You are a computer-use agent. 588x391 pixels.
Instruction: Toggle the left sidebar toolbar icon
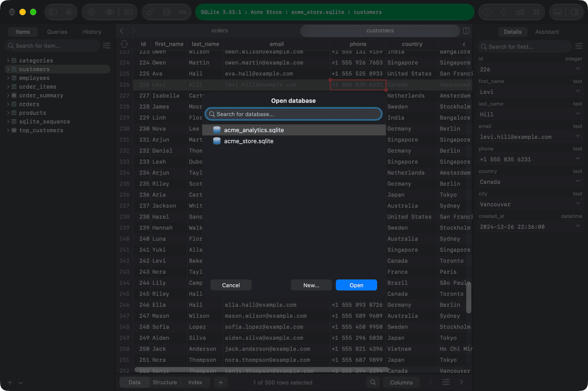pyautogui.click(x=53, y=12)
